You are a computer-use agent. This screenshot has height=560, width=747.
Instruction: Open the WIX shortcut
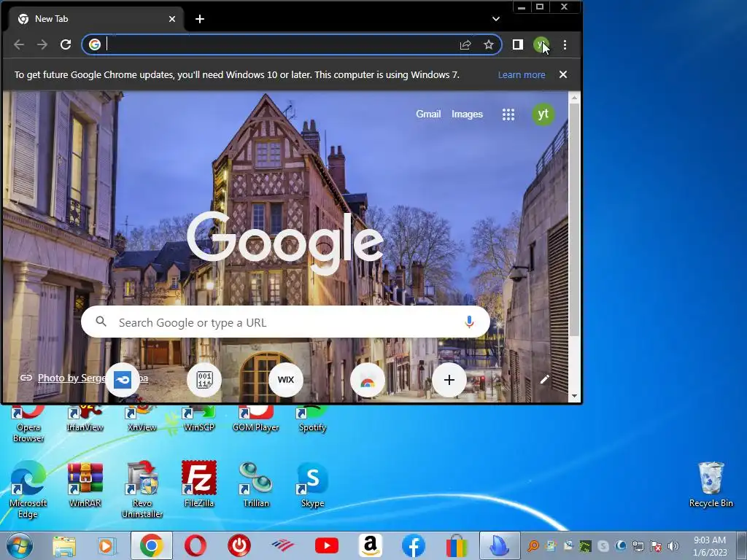click(286, 379)
